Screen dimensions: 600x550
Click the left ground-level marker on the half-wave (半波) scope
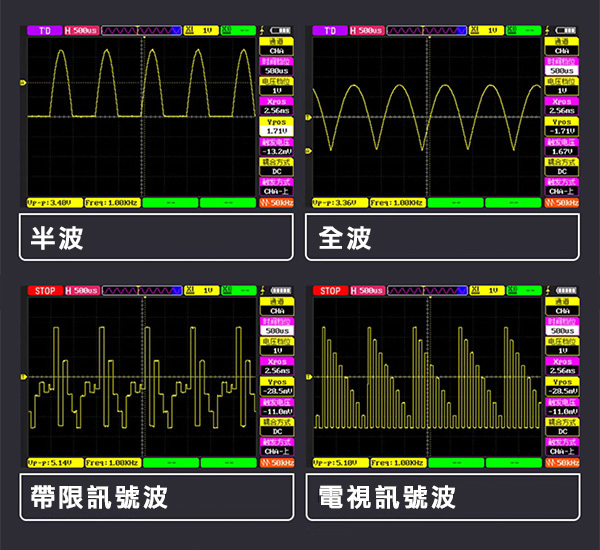pyautogui.click(x=24, y=82)
